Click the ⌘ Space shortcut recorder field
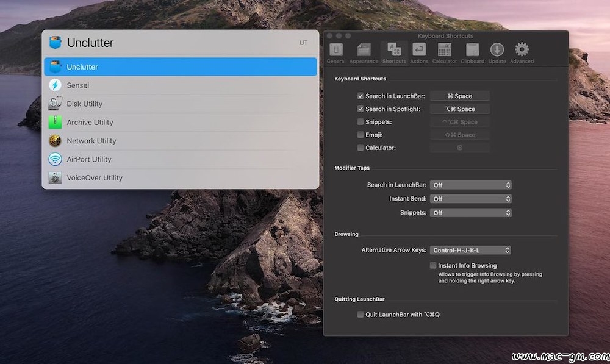Viewport: 610px width, 364px height. (460, 96)
